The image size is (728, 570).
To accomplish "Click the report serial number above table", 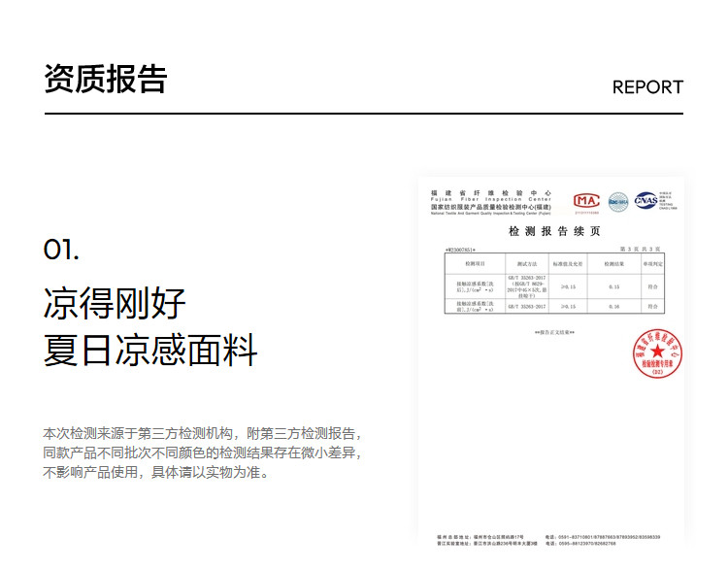I will (460, 249).
